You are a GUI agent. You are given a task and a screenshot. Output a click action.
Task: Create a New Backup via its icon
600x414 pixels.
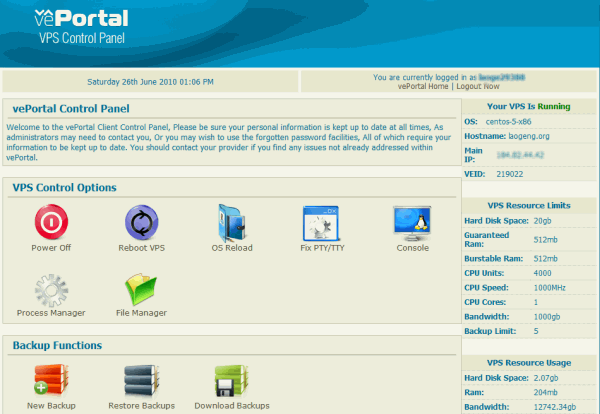point(51,380)
